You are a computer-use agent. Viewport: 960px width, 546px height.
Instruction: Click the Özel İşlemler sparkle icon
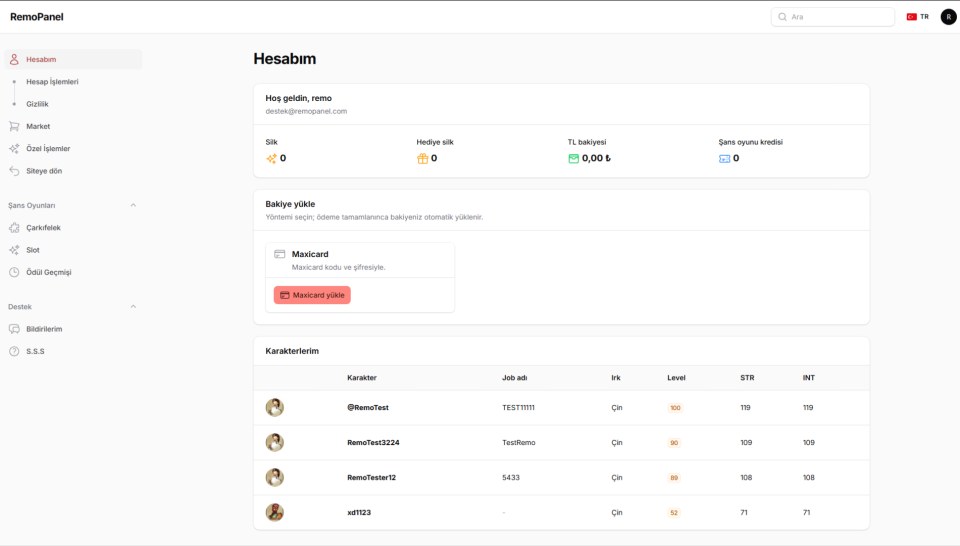(14, 149)
